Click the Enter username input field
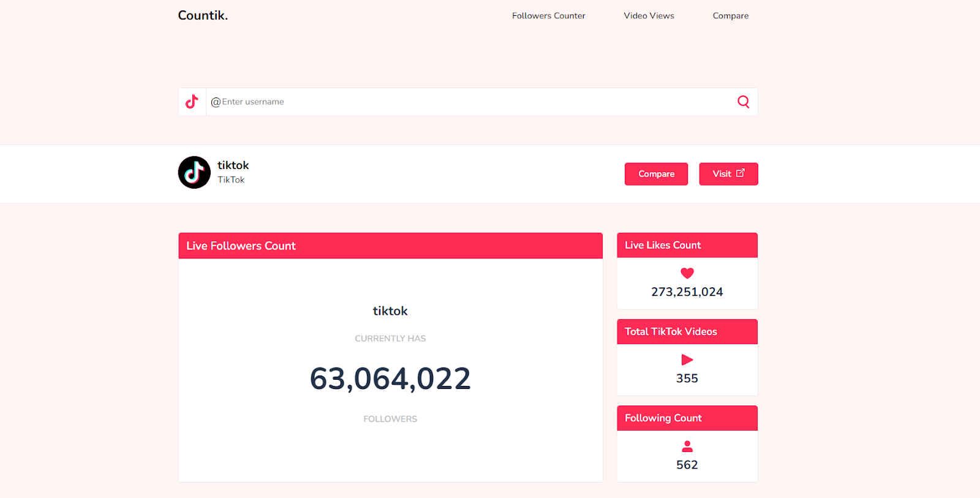Viewport: 980px width, 498px height. click(x=468, y=102)
